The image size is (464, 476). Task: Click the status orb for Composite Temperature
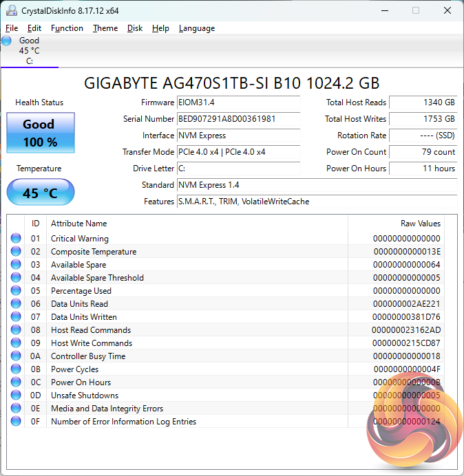coord(16,252)
